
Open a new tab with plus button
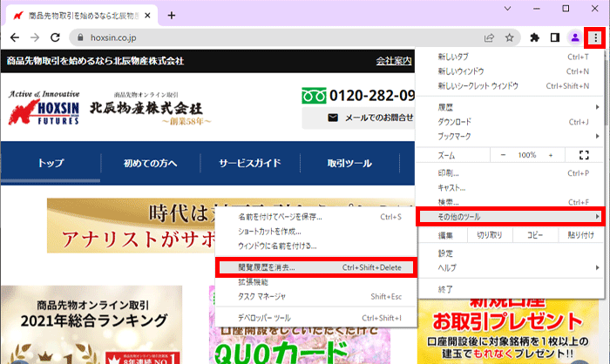tap(172, 15)
